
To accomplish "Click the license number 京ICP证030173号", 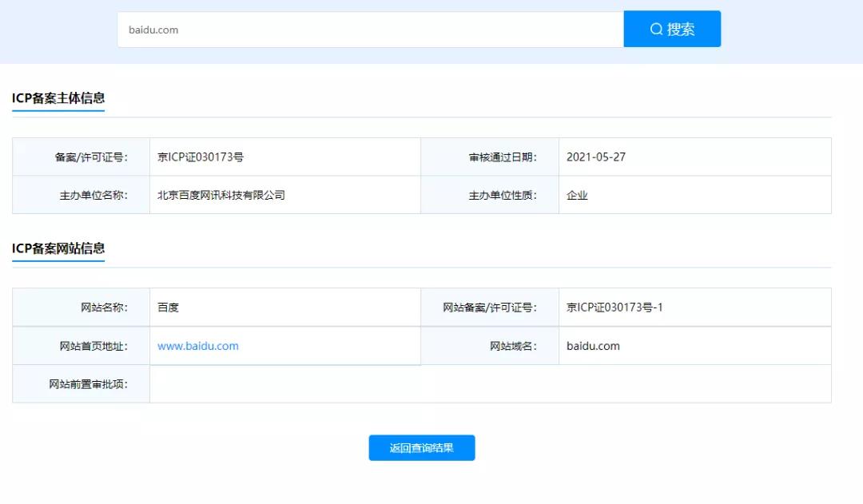I will click(201, 156).
